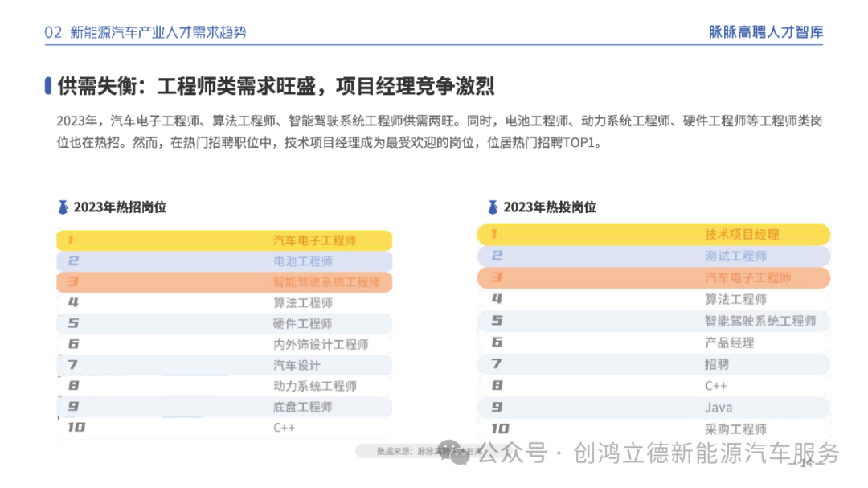Click the tie icon beside 2023年热招岗位
This screenshot has height=488, width=868.
(x=63, y=207)
